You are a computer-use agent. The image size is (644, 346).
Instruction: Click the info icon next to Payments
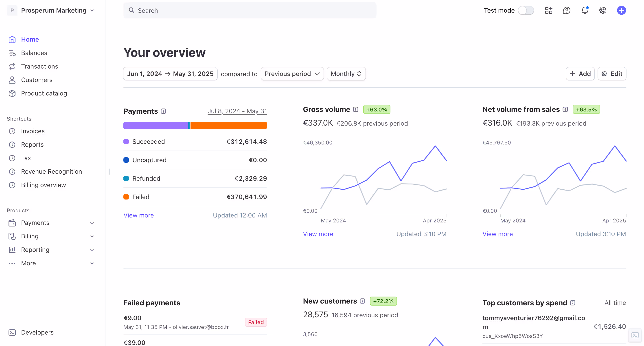163,111
